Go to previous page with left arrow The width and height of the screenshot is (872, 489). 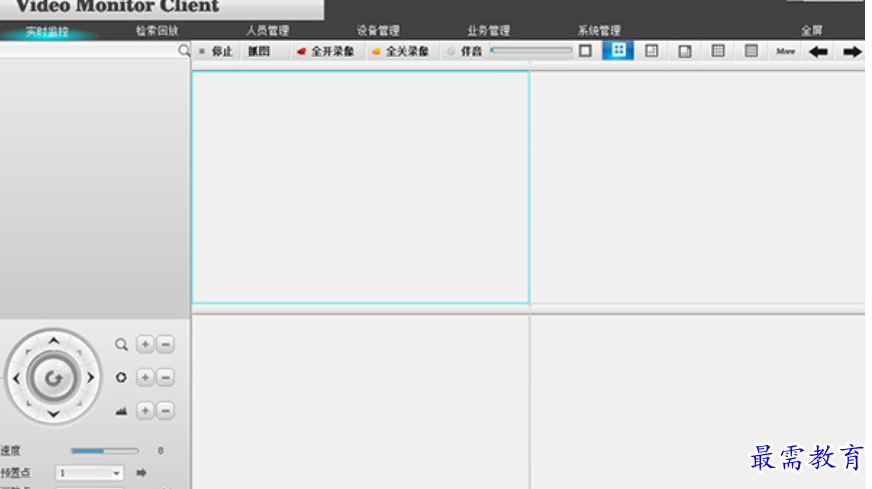coord(818,52)
